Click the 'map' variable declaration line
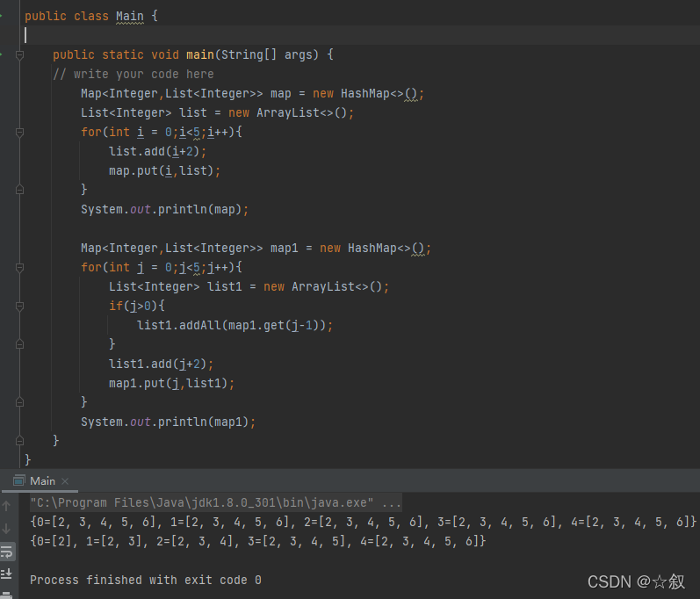 [x=252, y=94]
